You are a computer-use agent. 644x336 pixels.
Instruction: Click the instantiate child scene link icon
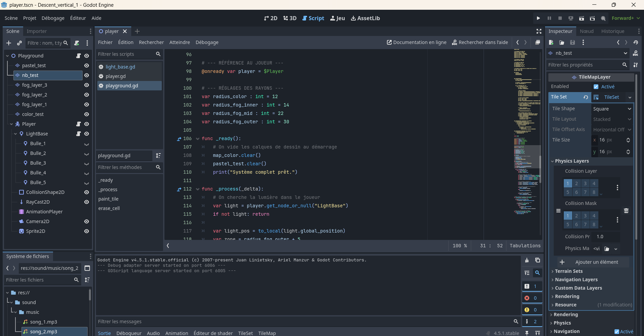19,43
